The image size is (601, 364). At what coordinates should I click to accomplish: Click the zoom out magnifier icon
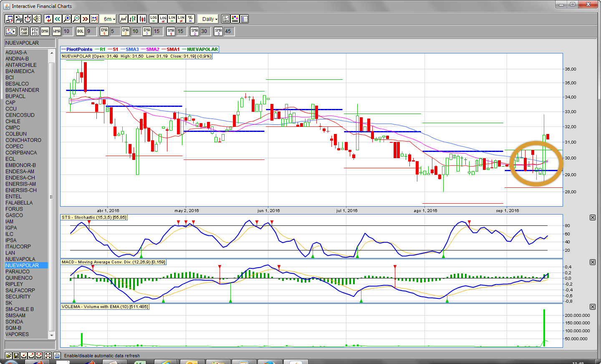click(x=76, y=19)
